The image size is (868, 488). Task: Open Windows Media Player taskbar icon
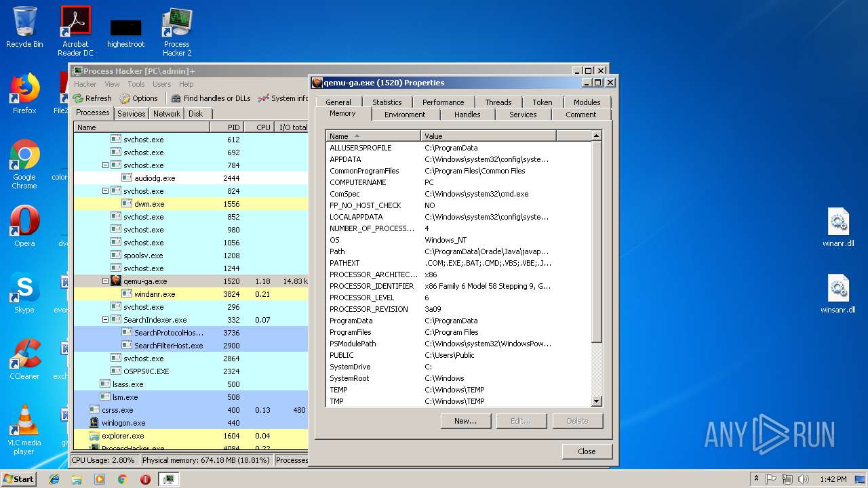point(100,479)
